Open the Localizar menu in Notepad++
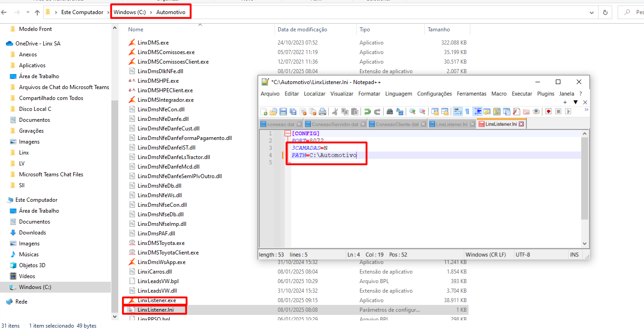Screen dimensions: 644x329 315,94
